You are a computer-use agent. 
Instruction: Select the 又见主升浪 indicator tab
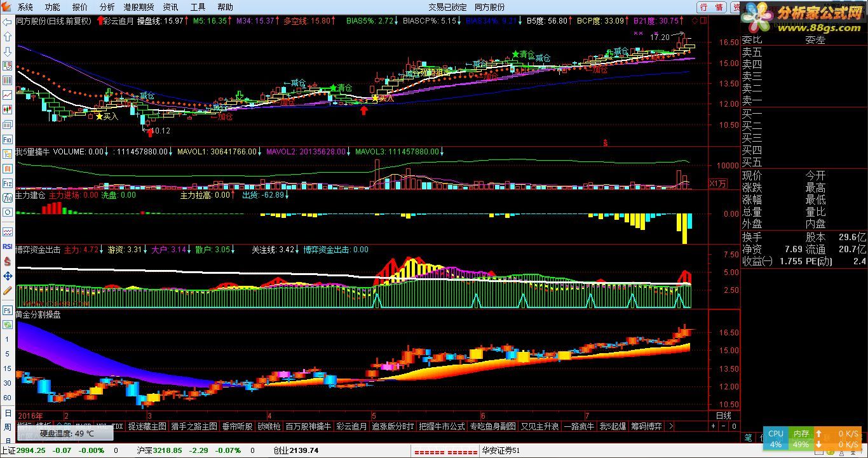540,426
